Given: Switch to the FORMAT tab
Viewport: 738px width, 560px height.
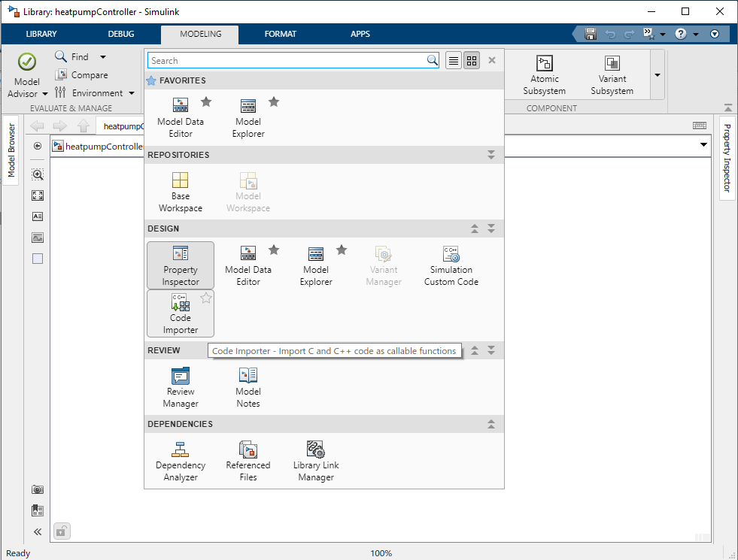Looking at the screenshot, I should point(281,34).
